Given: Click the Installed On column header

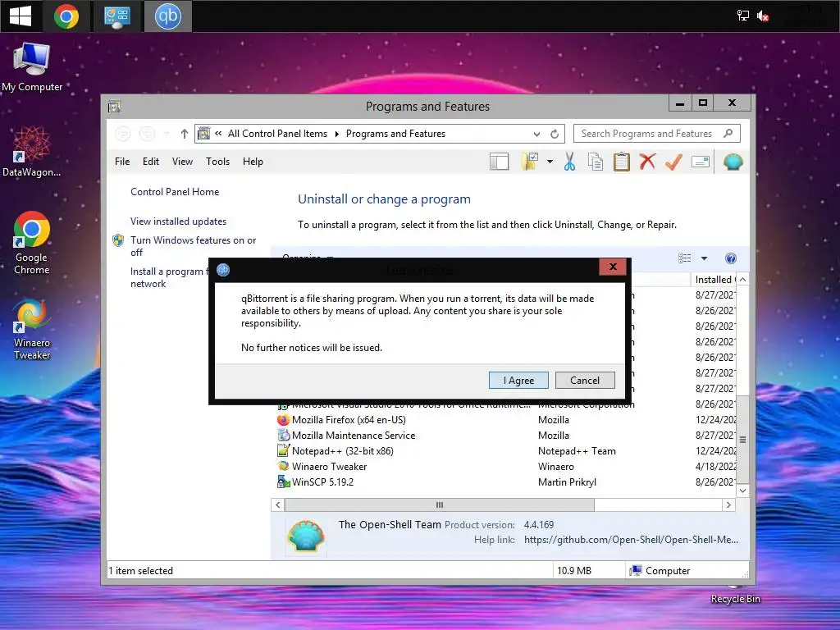Looking at the screenshot, I should click(x=714, y=280).
